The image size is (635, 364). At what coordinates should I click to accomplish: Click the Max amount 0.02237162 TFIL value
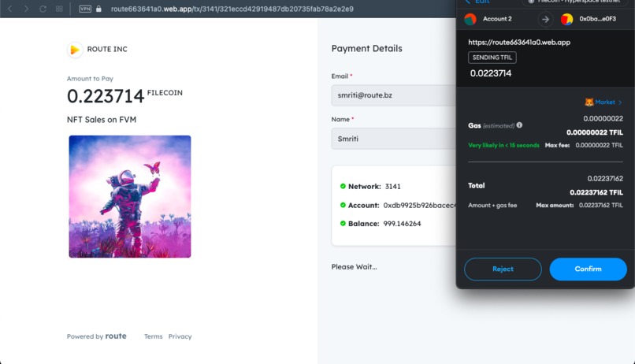(x=601, y=206)
